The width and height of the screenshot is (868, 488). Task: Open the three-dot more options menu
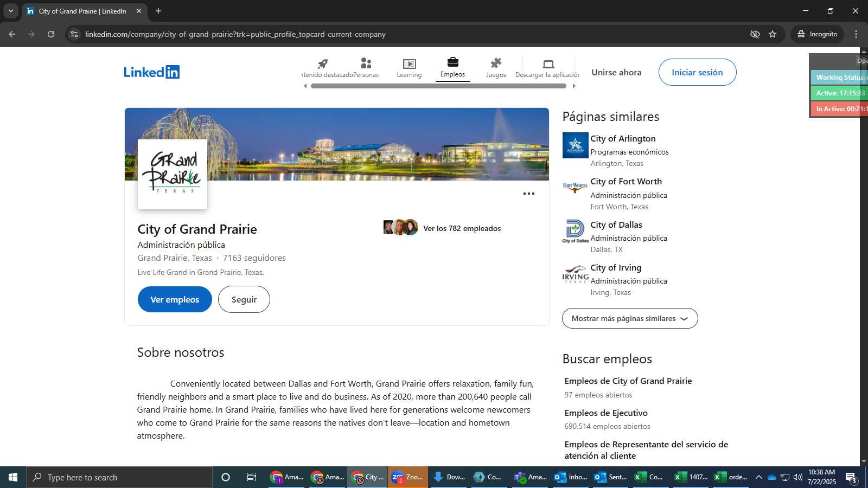click(529, 194)
